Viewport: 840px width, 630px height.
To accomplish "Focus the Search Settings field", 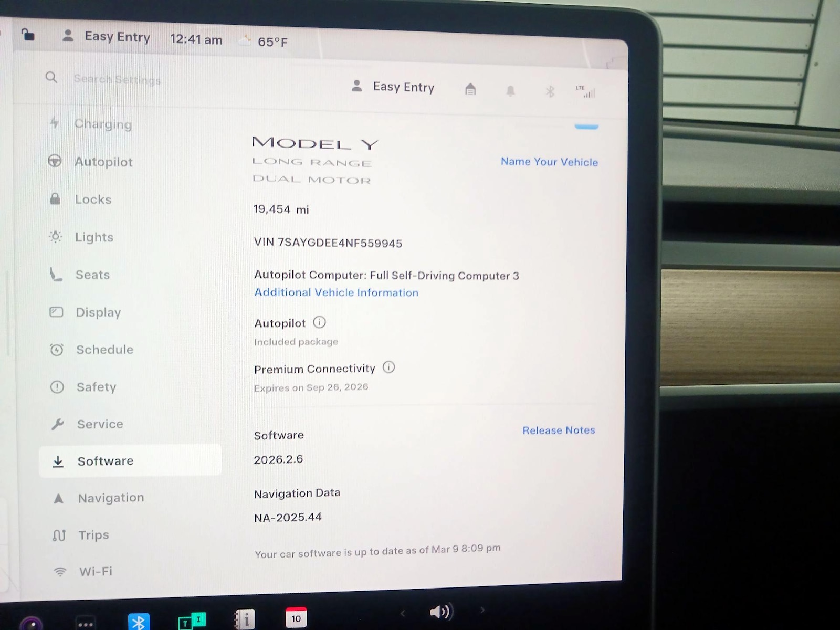I will (x=117, y=79).
